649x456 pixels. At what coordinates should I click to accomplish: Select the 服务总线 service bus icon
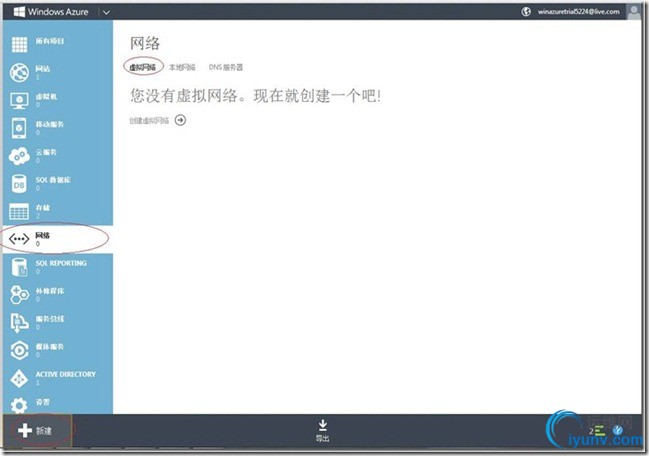coord(19,322)
